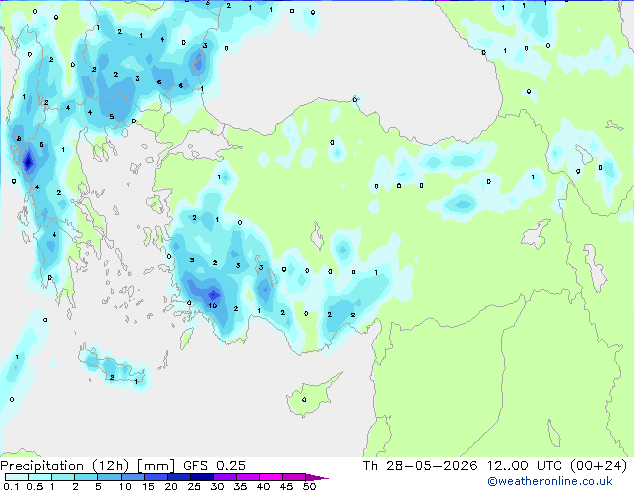Click the over-50 mm legend arrow tip
The width and height of the screenshot is (634, 490).
click(x=317, y=477)
